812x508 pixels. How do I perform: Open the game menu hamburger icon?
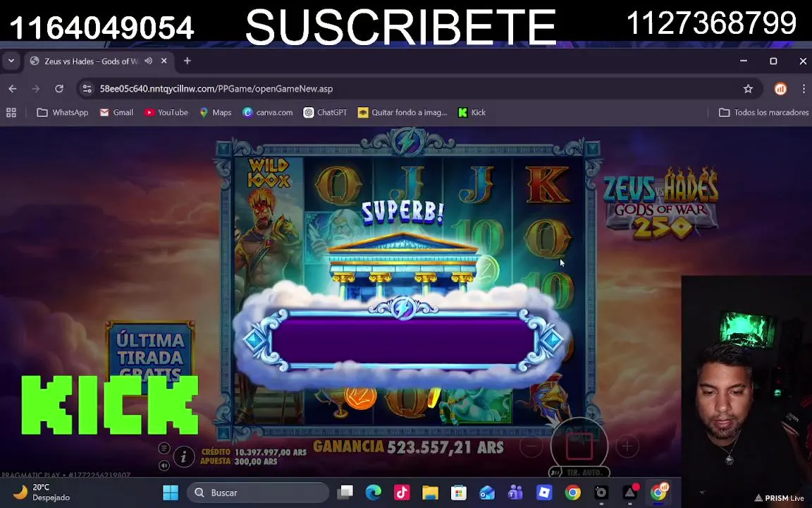click(x=164, y=448)
